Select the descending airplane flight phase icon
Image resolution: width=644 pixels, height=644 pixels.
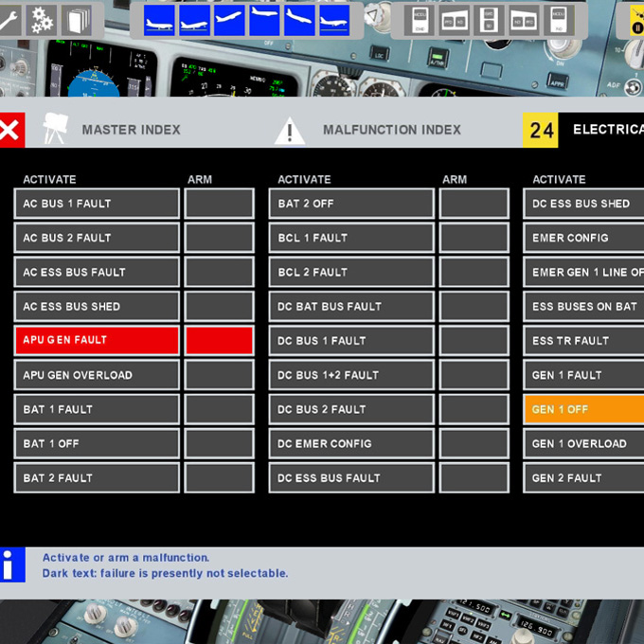tap(299, 20)
